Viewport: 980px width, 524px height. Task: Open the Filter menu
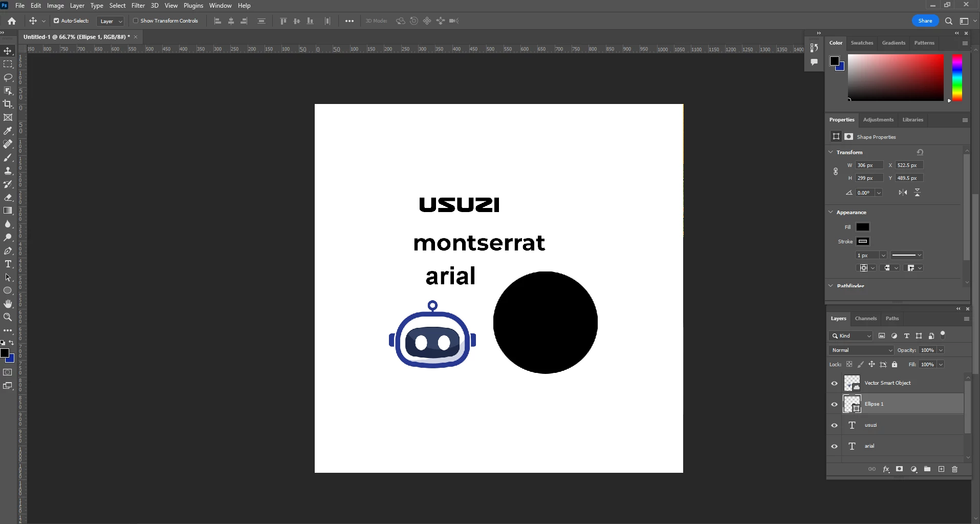tap(138, 6)
